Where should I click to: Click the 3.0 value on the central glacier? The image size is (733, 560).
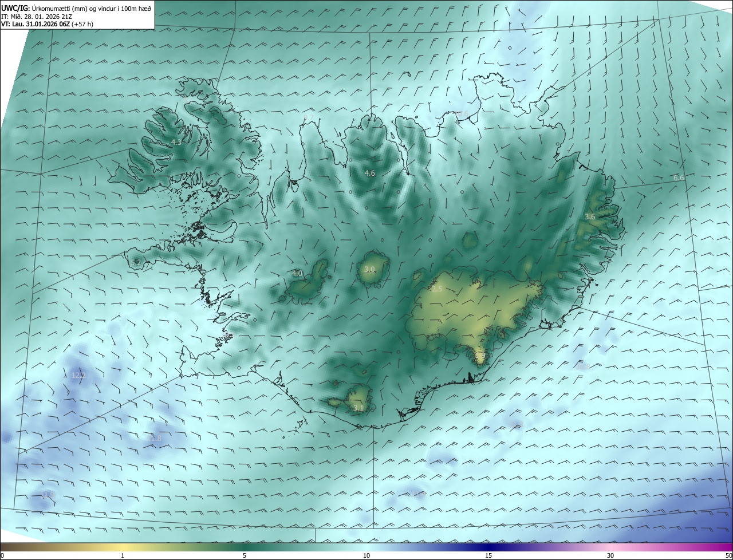tap(369, 269)
